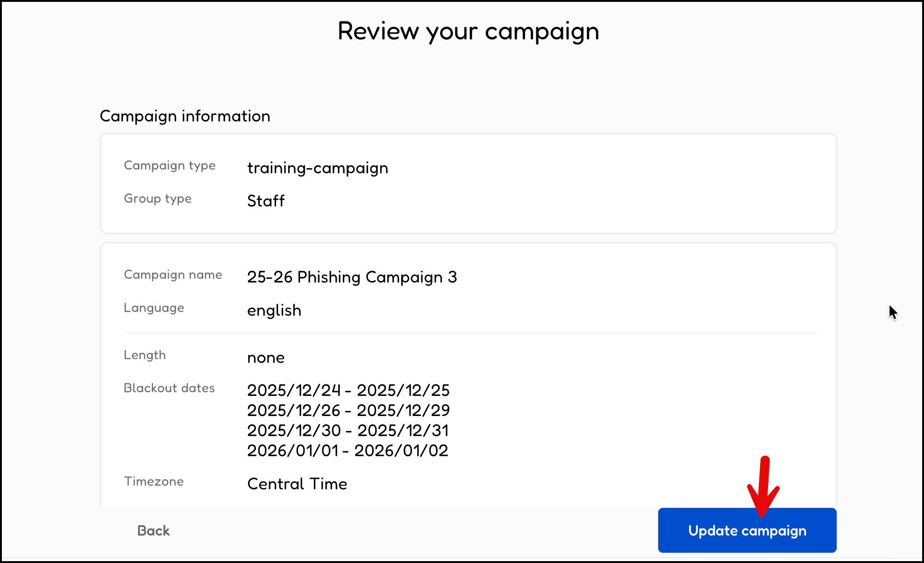Click the Update campaign button
This screenshot has height=563, width=924.
746,531
